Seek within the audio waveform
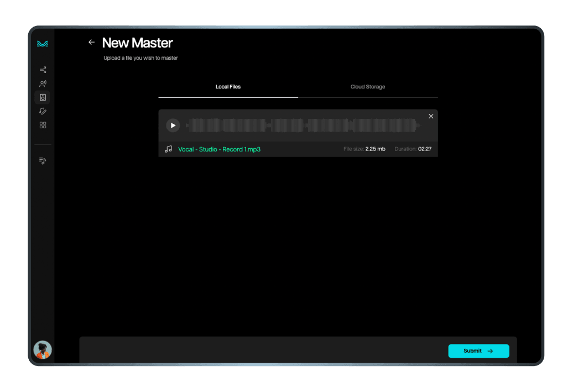 (303, 126)
